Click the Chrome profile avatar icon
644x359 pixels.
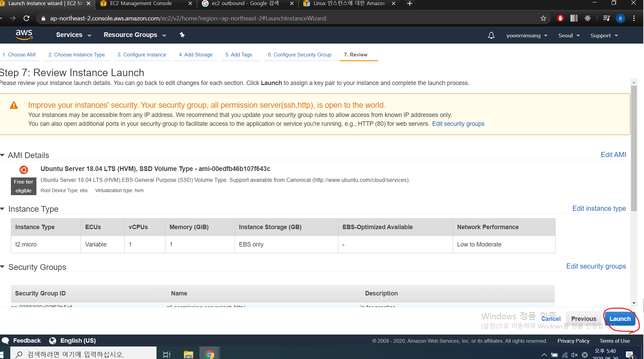pyautogui.click(x=621, y=18)
